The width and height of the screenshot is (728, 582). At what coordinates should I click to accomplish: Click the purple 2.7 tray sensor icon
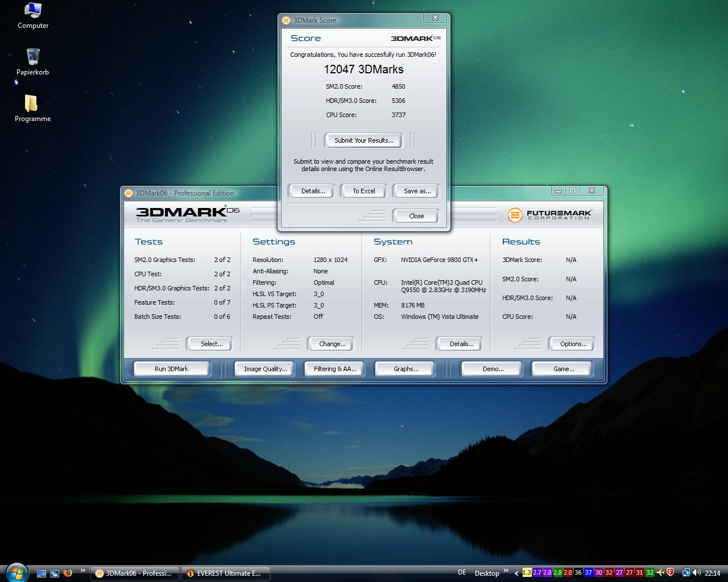coord(537,573)
